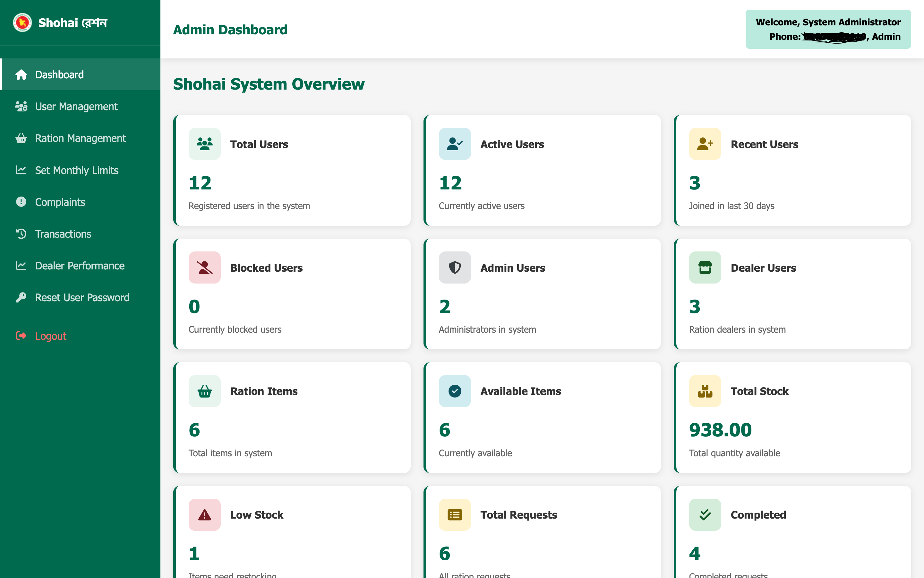Image resolution: width=924 pixels, height=578 pixels.
Task: Open User Management in the sidebar
Action: (x=80, y=106)
